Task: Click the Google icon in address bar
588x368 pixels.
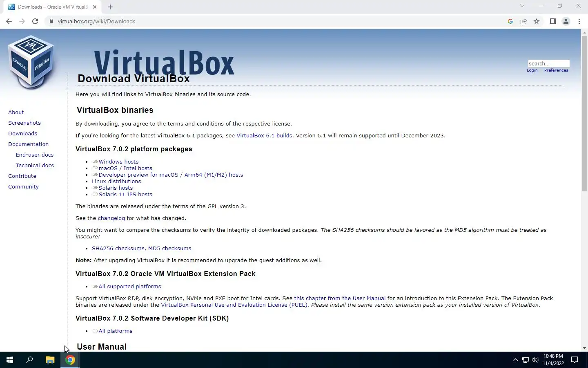Action: tap(510, 21)
